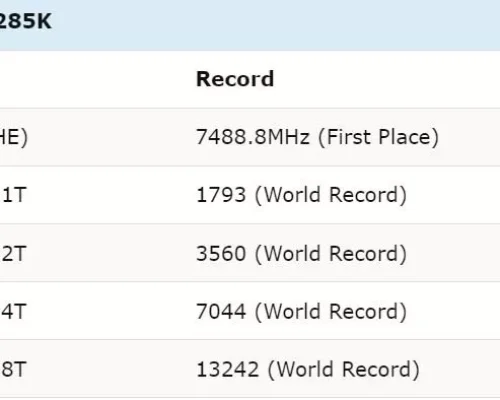Select the (First Place) label
Screen dimensions: 500x400
pyautogui.click(x=378, y=137)
